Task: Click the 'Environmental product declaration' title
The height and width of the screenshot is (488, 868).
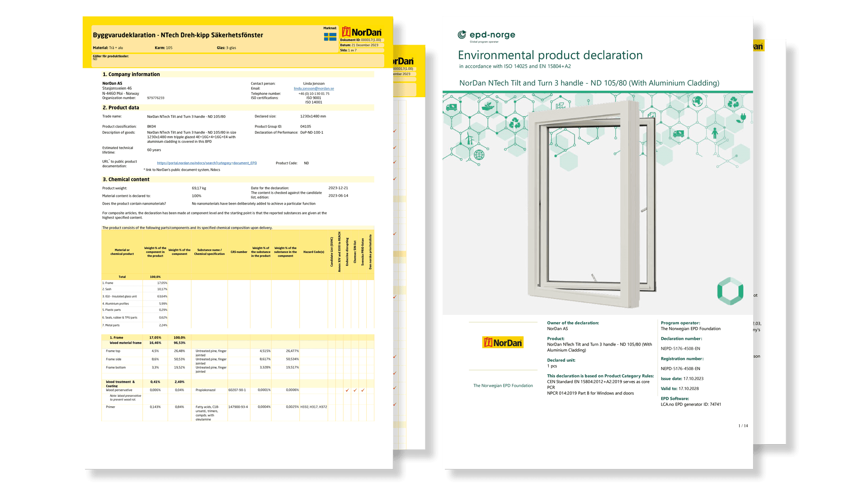Action: click(550, 55)
